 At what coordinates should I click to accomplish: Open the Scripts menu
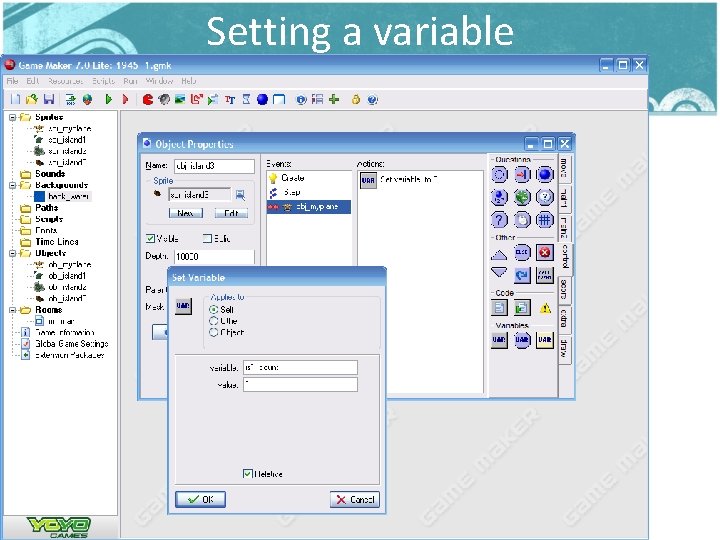103,81
